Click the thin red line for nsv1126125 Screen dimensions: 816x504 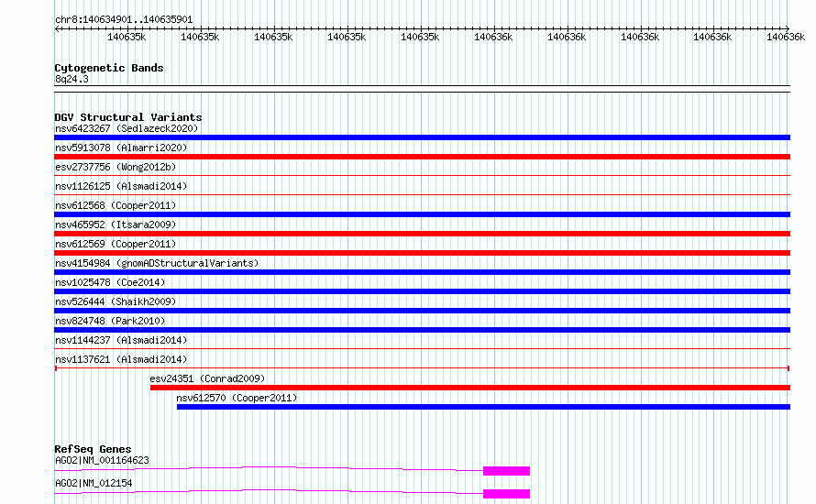(x=422, y=195)
